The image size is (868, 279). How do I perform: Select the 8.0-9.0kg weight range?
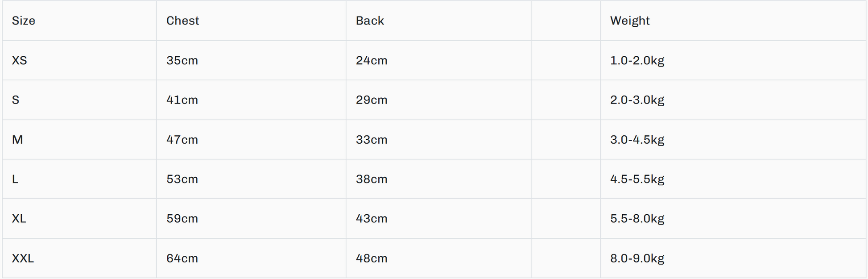pyautogui.click(x=637, y=258)
